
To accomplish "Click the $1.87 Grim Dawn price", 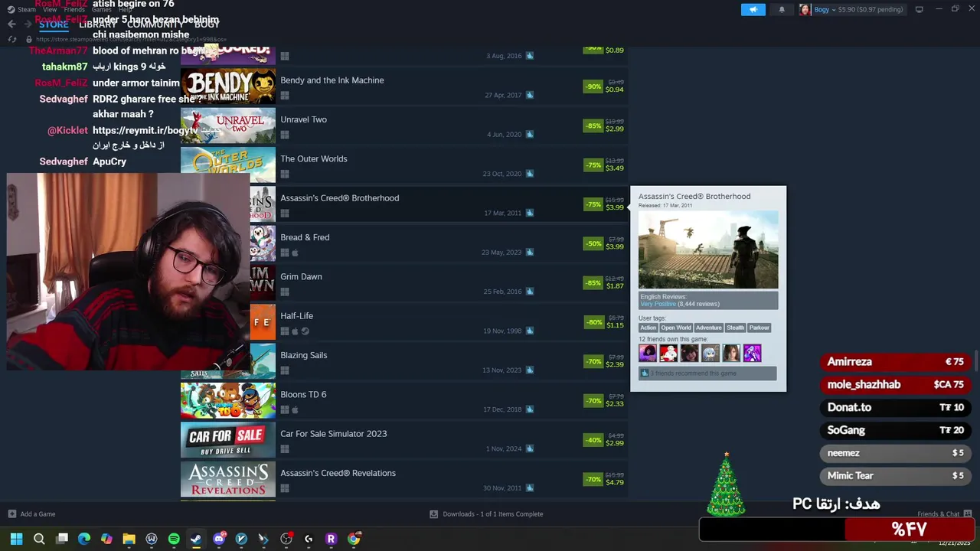I will [x=615, y=286].
